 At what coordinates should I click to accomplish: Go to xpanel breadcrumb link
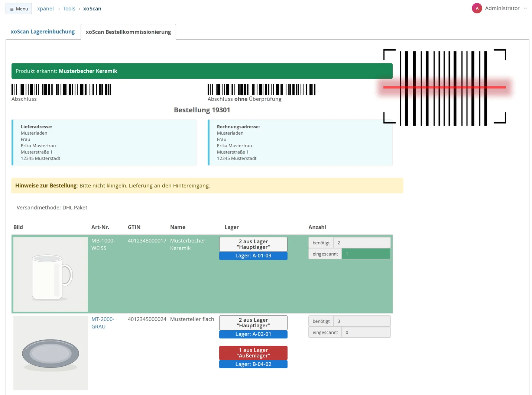[45, 9]
